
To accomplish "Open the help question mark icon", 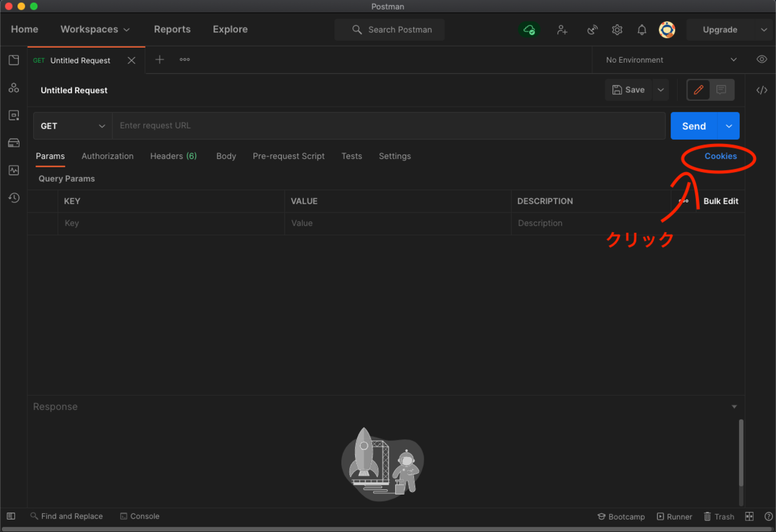I will (x=768, y=516).
